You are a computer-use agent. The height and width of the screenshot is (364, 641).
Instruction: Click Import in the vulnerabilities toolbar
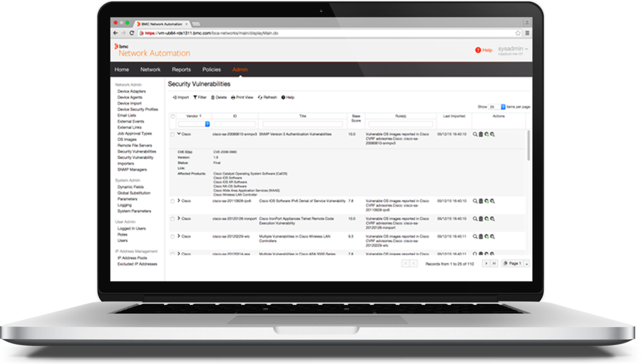point(181,97)
